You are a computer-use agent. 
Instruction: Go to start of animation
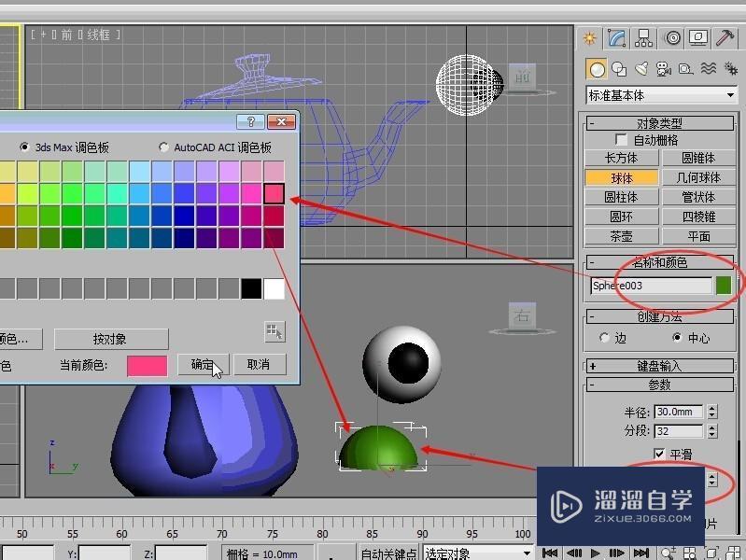550,553
